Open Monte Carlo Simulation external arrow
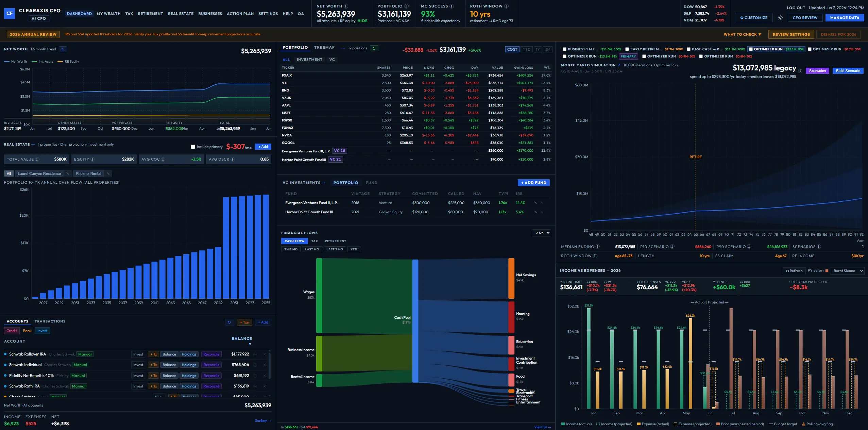Viewport: 868px width, 430px height. point(619,65)
